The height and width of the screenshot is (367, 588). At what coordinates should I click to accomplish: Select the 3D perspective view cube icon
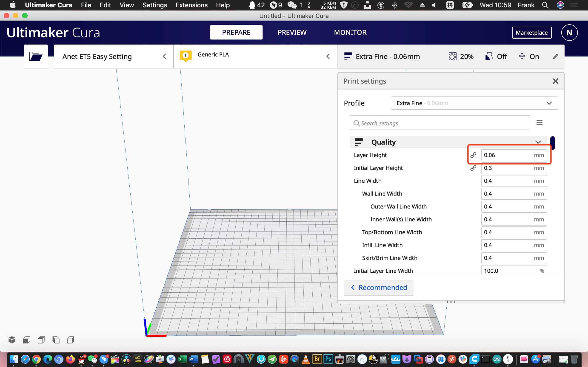pyautogui.click(x=12, y=340)
